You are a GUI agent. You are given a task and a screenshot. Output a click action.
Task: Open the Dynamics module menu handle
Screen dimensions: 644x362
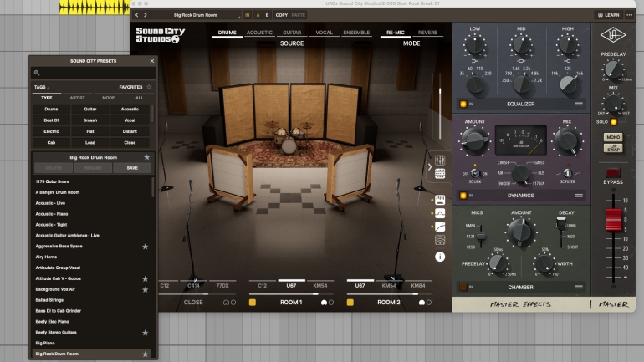coord(579,196)
